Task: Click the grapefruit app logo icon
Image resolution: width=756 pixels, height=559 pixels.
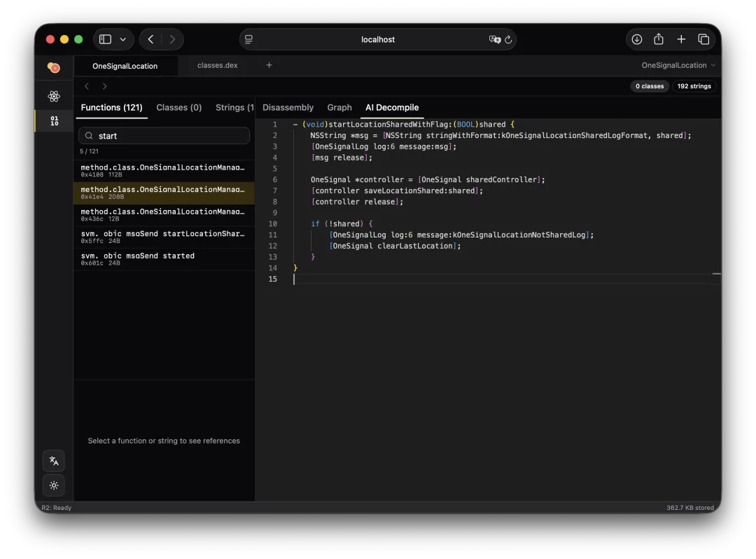Action: (x=54, y=67)
